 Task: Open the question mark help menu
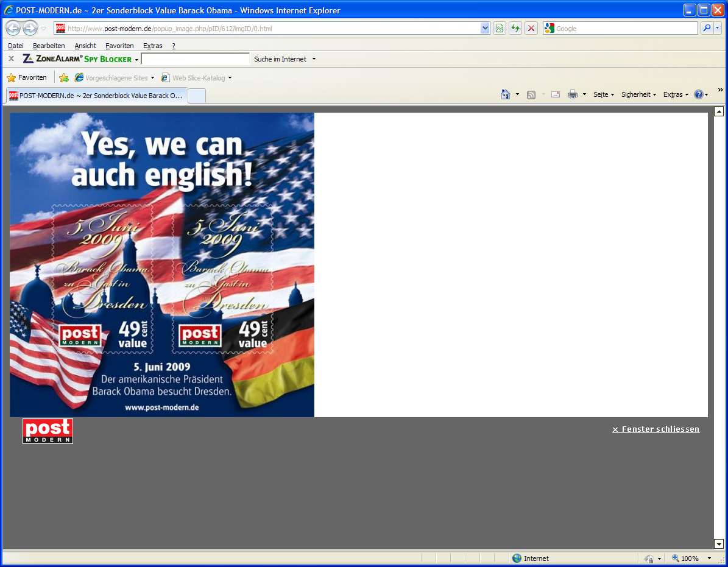[x=174, y=46]
